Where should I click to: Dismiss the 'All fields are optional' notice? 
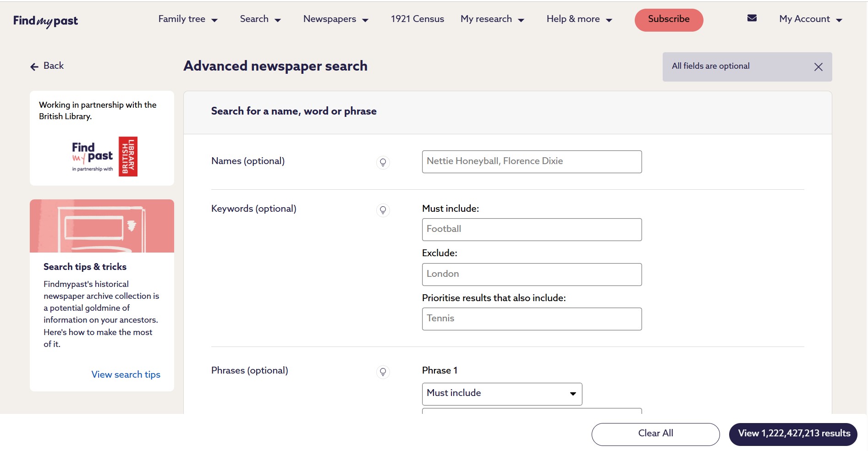[x=818, y=67]
